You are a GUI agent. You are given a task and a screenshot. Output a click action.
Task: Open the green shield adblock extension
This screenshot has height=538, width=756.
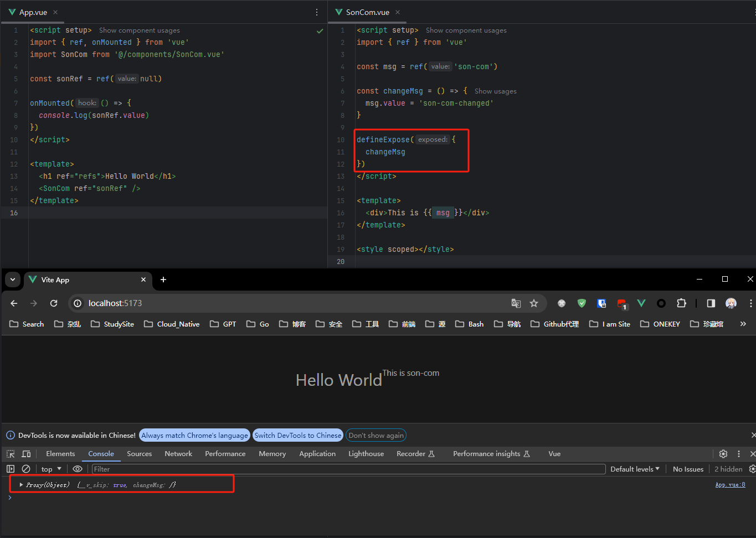click(582, 303)
